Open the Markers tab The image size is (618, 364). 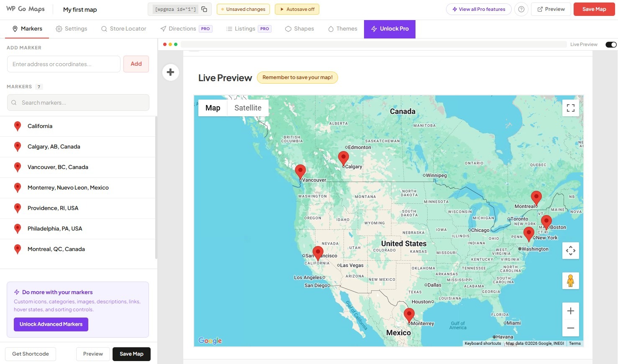[27, 29]
